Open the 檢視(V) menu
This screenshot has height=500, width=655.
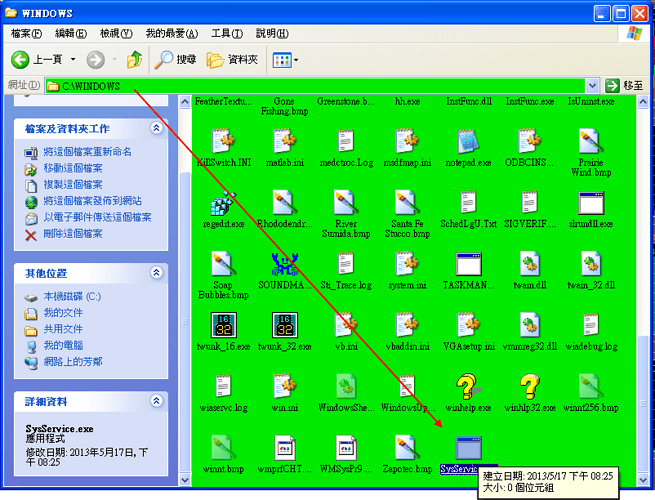[x=116, y=33]
